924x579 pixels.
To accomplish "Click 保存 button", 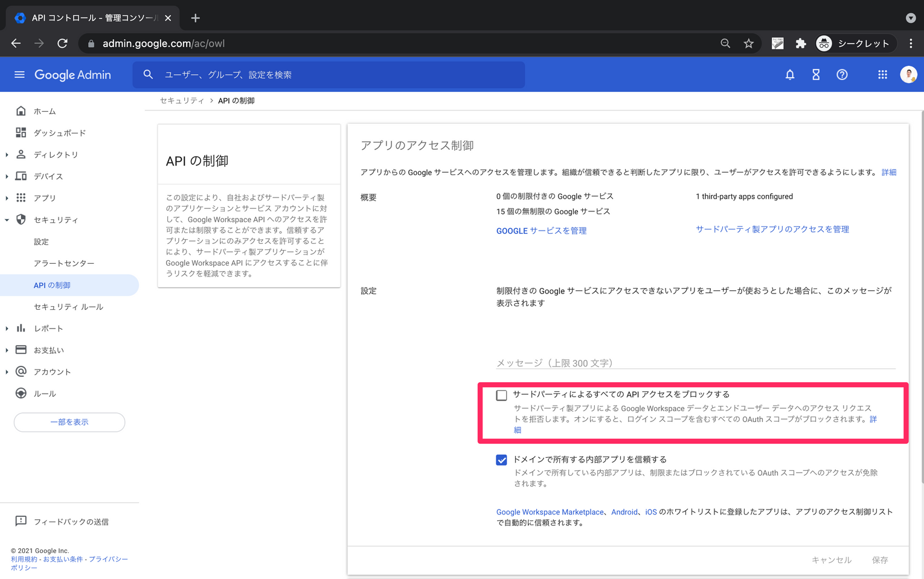I will 880,560.
